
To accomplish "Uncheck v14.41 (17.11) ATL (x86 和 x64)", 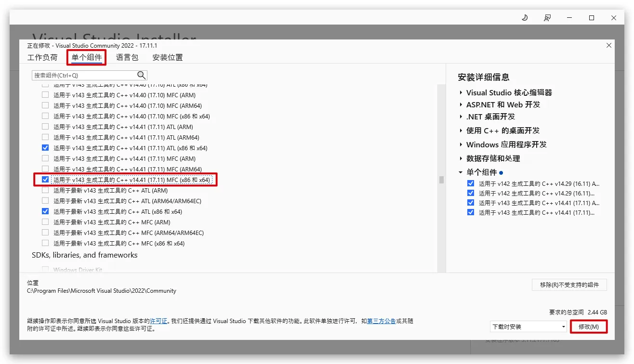I will pyautogui.click(x=45, y=148).
